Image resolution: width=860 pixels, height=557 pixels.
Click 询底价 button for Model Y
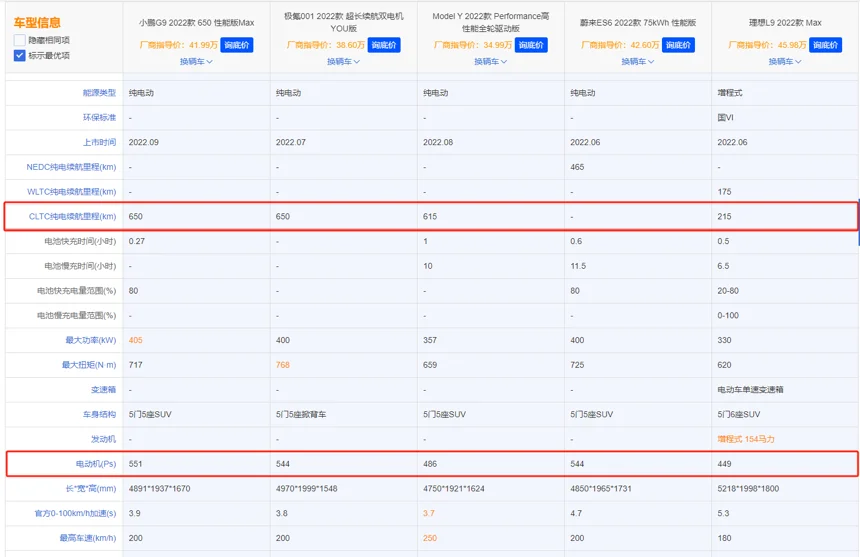click(x=531, y=45)
